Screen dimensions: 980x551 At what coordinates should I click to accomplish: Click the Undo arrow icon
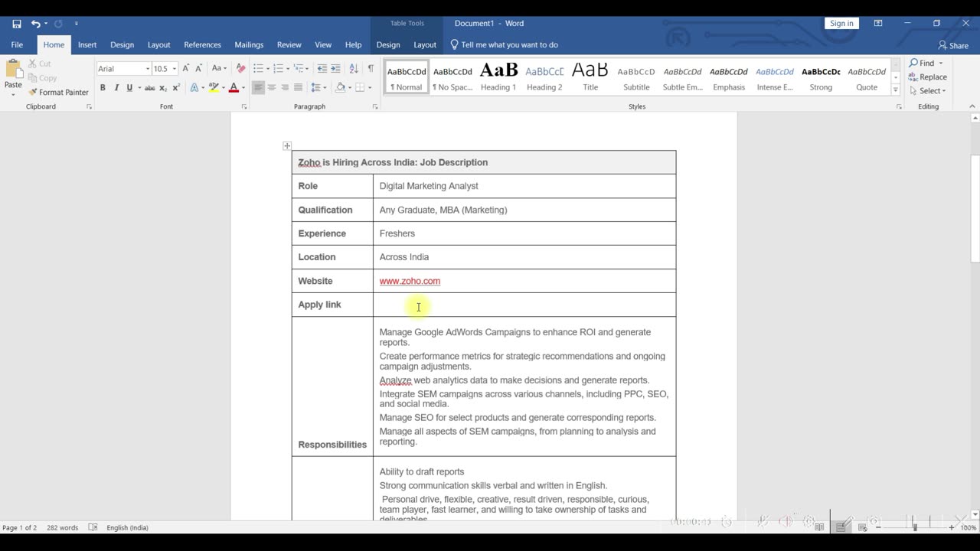35,24
